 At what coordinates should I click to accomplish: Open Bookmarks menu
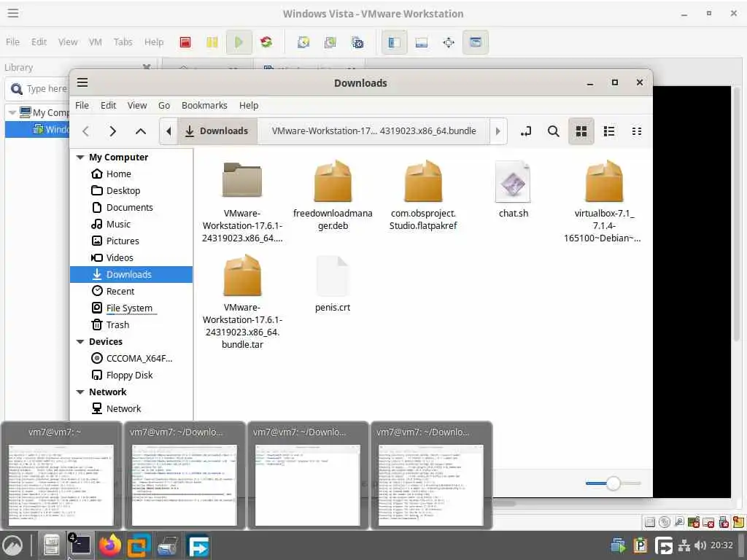pos(204,105)
